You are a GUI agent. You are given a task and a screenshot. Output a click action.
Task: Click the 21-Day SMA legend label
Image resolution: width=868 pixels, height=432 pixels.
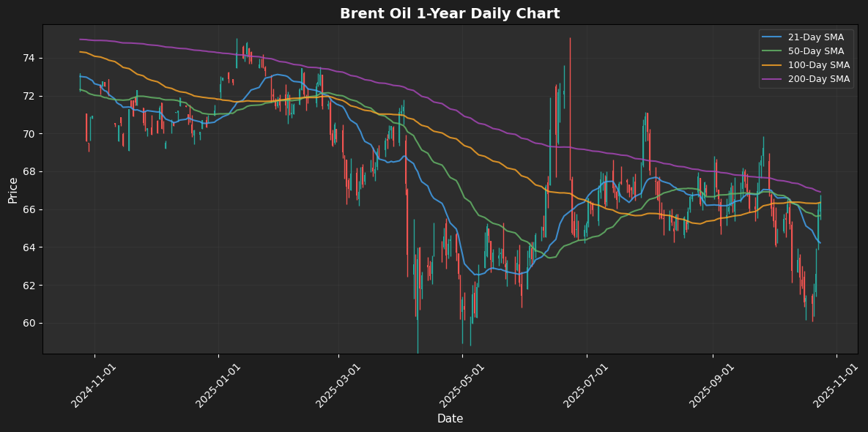(817, 37)
